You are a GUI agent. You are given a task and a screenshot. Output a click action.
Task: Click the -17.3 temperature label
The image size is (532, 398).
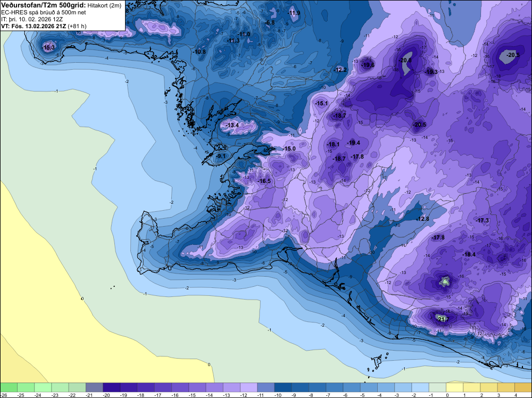[482, 220]
